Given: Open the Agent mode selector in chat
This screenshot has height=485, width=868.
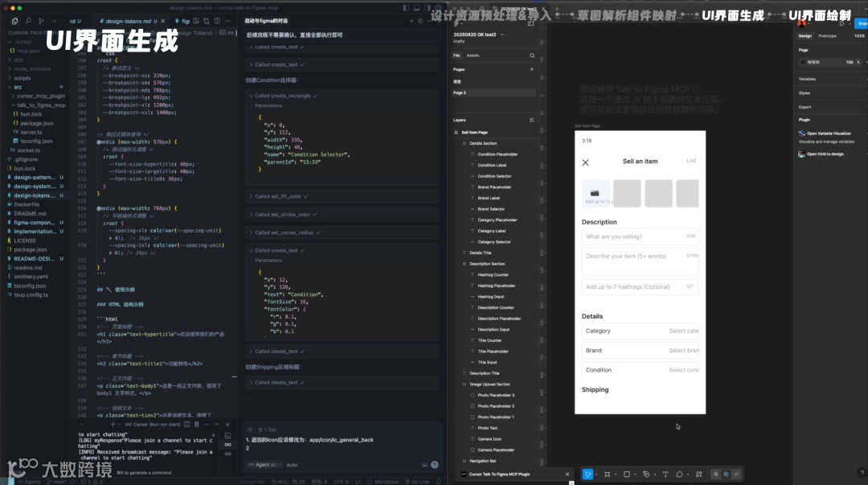Looking at the screenshot, I should coord(262,465).
